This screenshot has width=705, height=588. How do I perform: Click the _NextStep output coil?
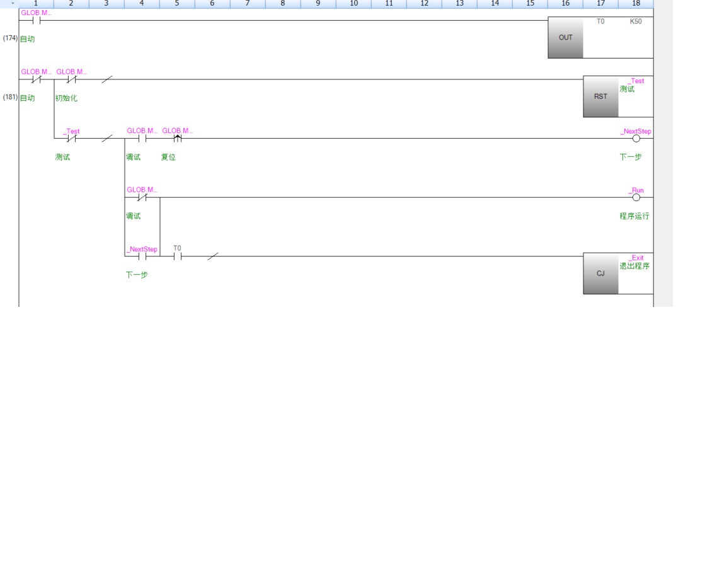[636, 139]
